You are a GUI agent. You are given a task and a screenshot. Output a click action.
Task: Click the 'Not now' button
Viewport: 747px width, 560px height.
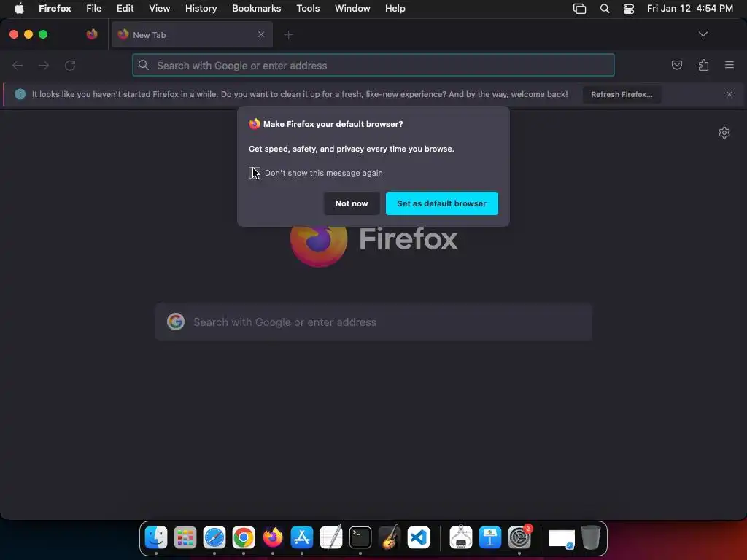[352, 203]
